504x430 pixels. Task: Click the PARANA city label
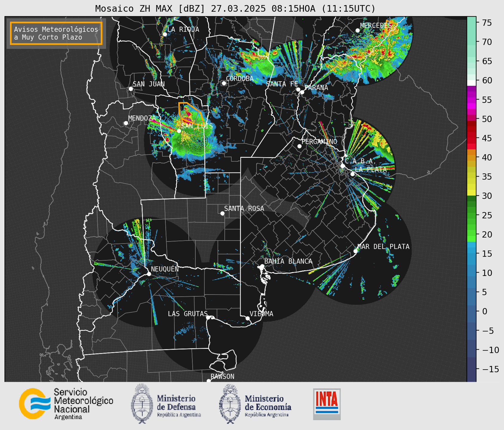pyautogui.click(x=316, y=88)
